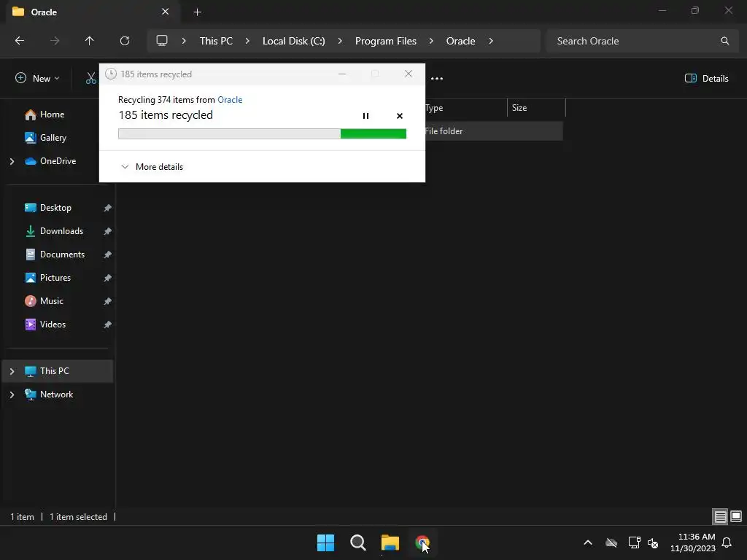Unpin Downloads using its pin icon
747x560 pixels.
108,231
